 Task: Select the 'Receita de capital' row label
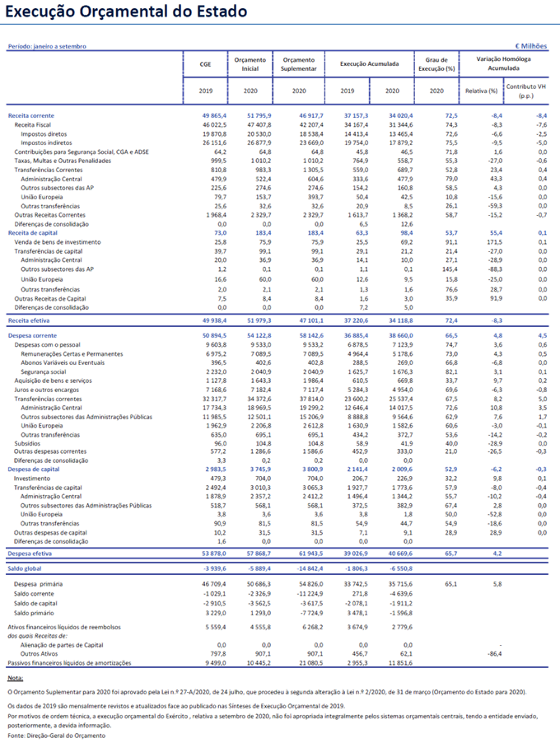pos(33,232)
